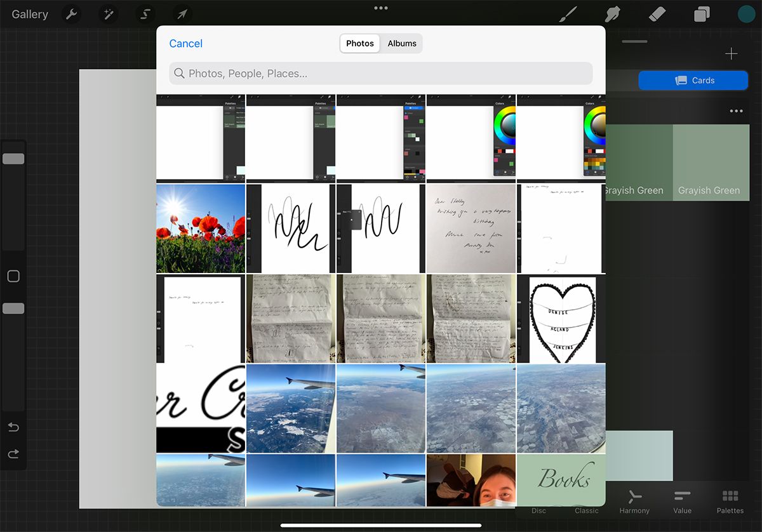Cancel the photo picker

click(x=186, y=43)
